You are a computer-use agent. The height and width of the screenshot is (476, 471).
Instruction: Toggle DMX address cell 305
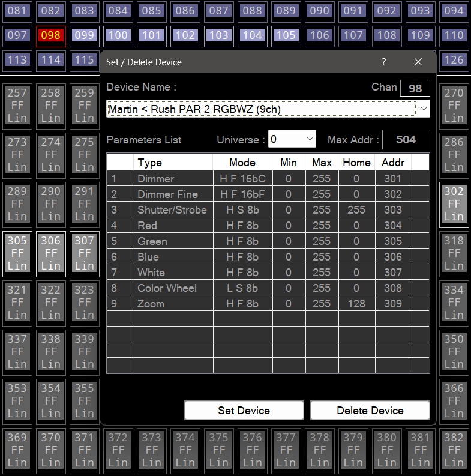17,253
